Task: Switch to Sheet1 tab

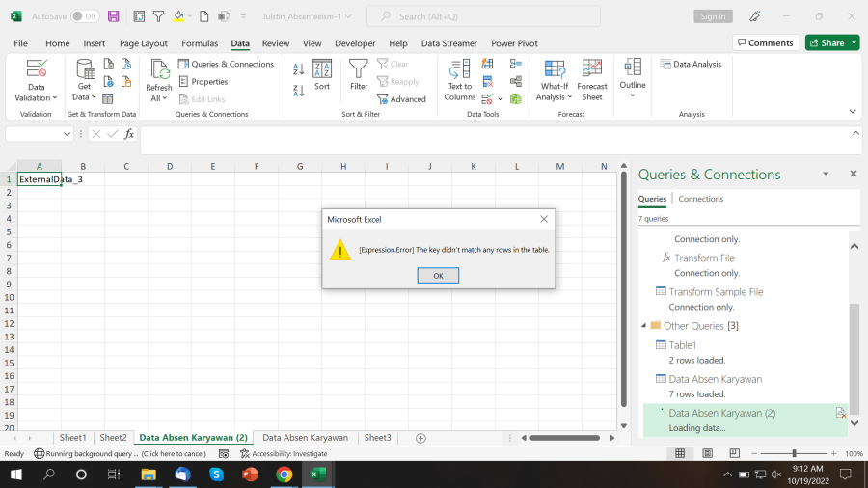Action: (x=73, y=438)
